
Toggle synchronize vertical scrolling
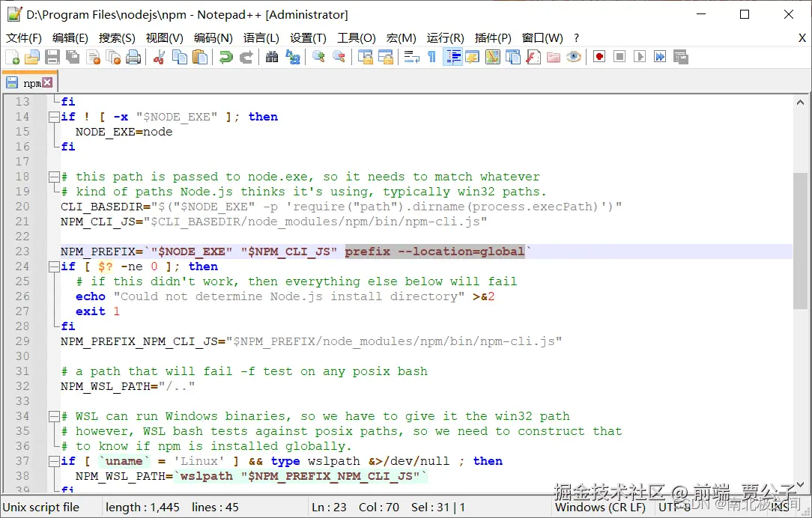pyautogui.click(x=365, y=57)
